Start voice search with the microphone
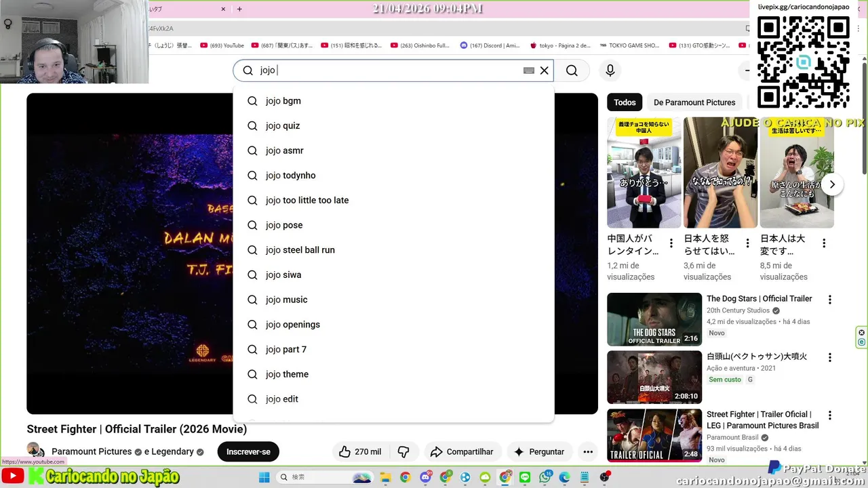Image resolution: width=868 pixels, height=488 pixels. 610,70
